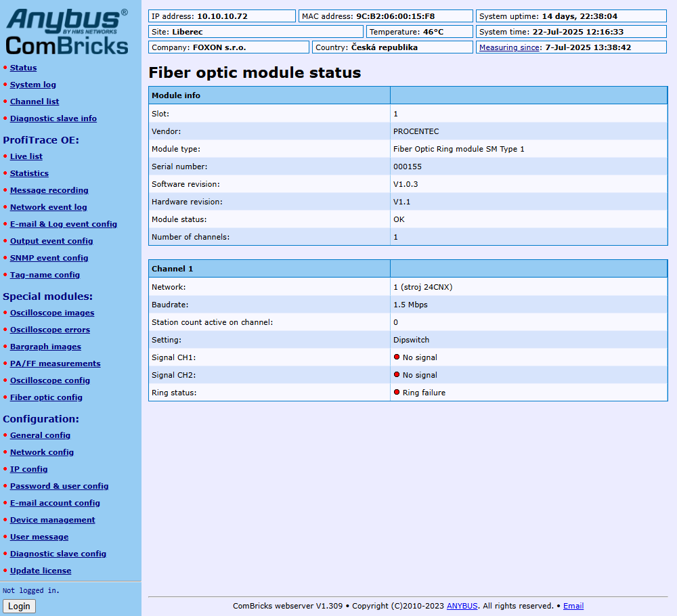Select software revision V1.0.3
Viewport: 677px width, 616px height.
(406, 184)
